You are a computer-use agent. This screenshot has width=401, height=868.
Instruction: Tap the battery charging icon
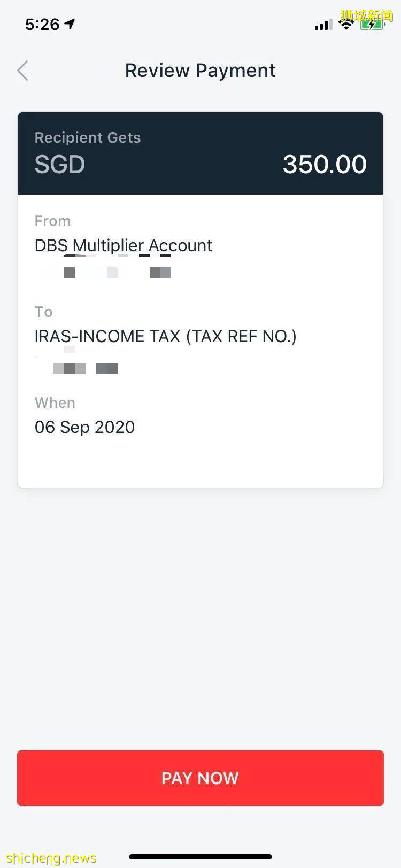tap(372, 25)
